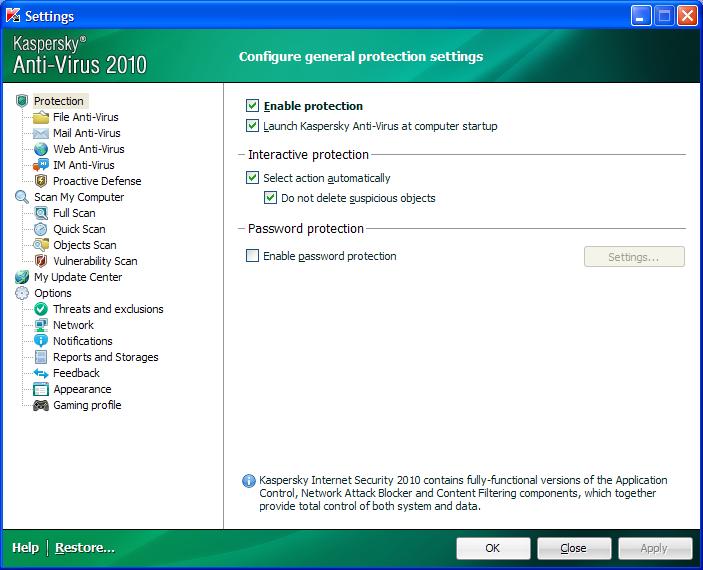Click the blue info icon beside the Kaspersky note
Screen dimensions: 703x570
point(249,481)
